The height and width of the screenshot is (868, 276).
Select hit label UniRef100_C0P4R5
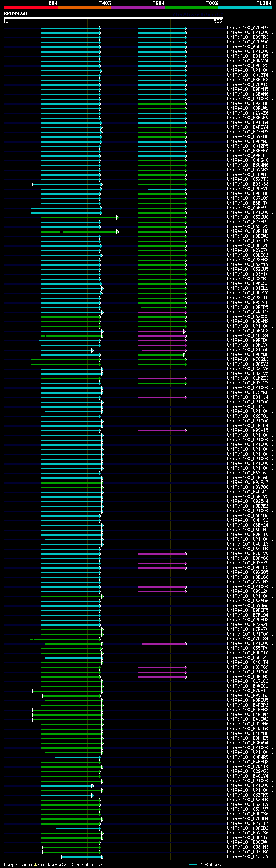pos(248,757)
